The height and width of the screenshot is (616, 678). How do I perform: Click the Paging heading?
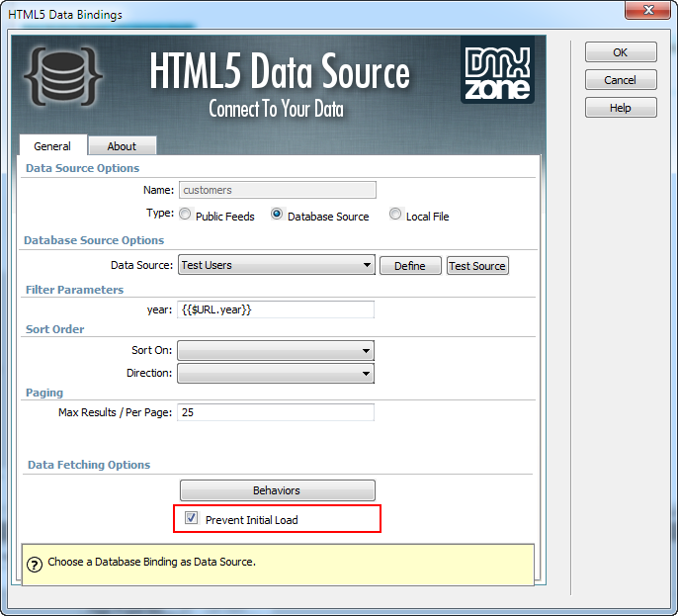tap(44, 393)
